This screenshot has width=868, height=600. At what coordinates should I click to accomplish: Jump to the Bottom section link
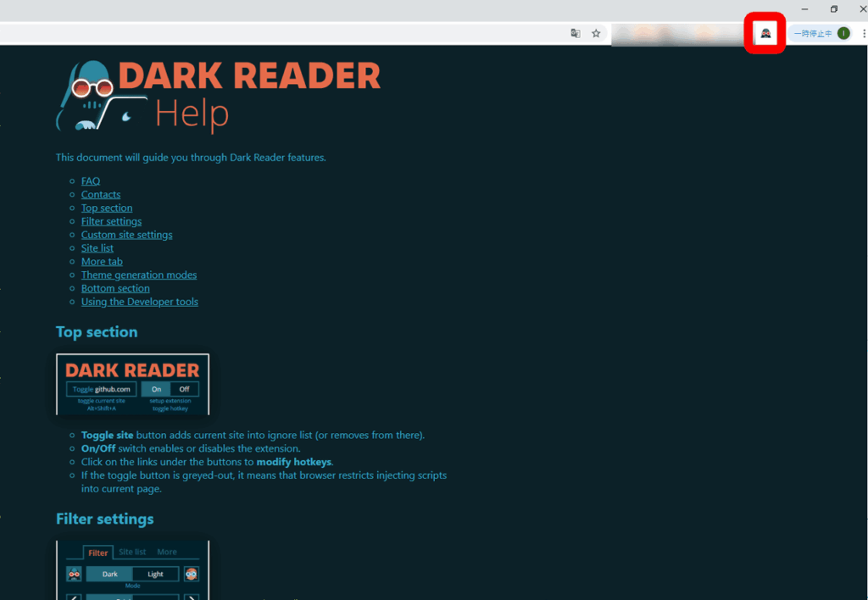pos(115,288)
